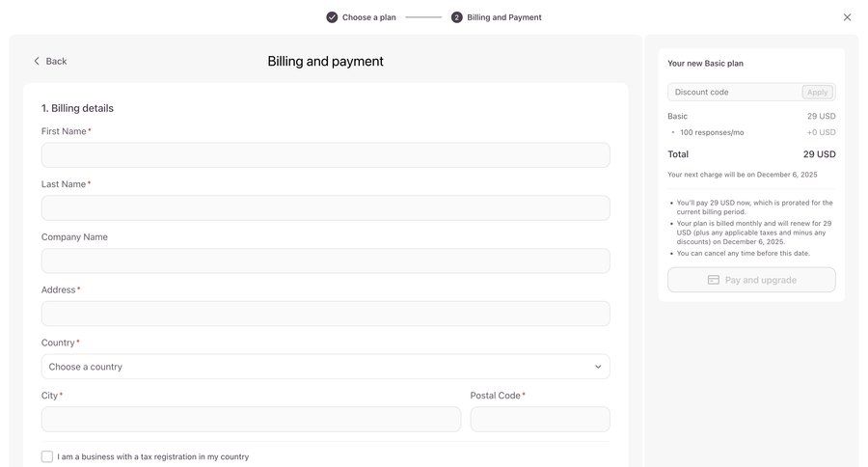Close the billing dialog with the X icon

[x=847, y=17]
